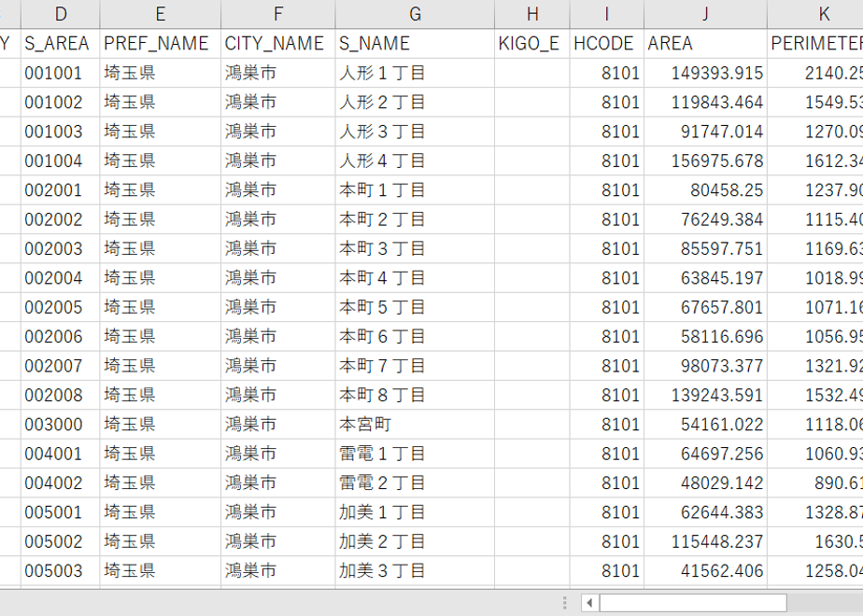This screenshot has height=616, width=863.
Task: Select column D header
Action: coord(61,14)
